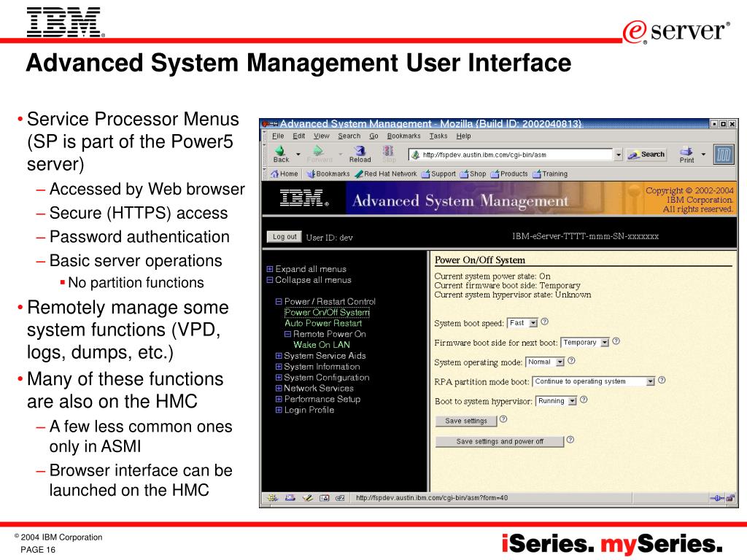Click help icon beside Firmware boot side

[x=616, y=341]
